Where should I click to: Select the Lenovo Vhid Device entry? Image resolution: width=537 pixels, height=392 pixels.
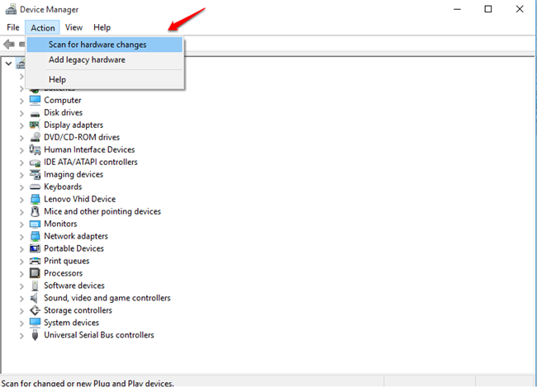pos(79,199)
